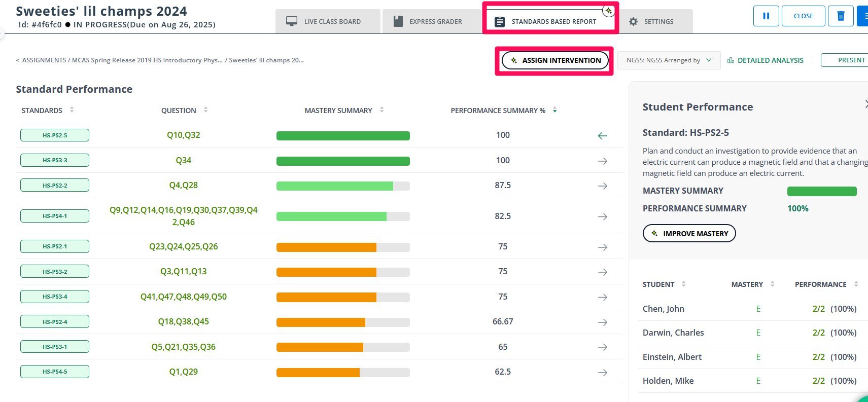Click HS-PS4-5 orange mastery bar
868x402 pixels.
(x=318, y=373)
